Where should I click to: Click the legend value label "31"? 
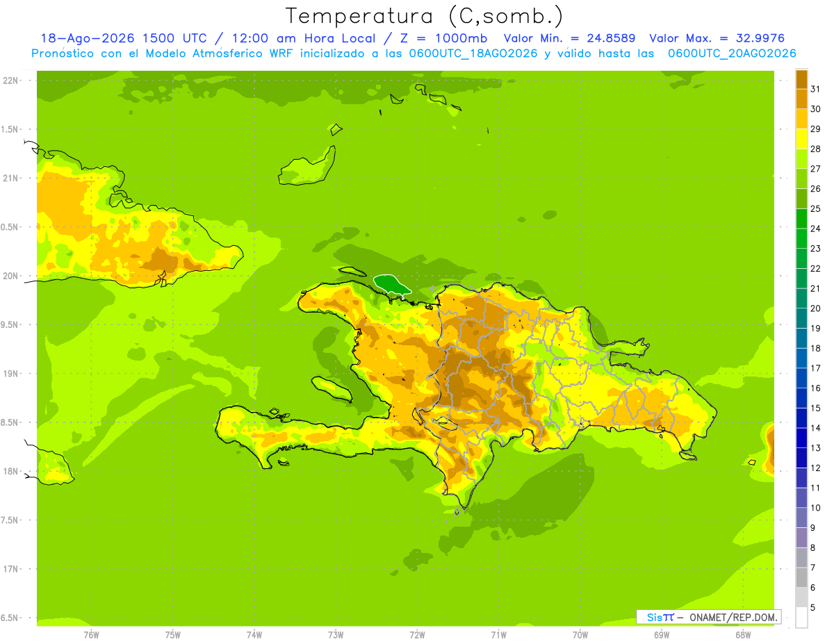pyautogui.click(x=815, y=89)
